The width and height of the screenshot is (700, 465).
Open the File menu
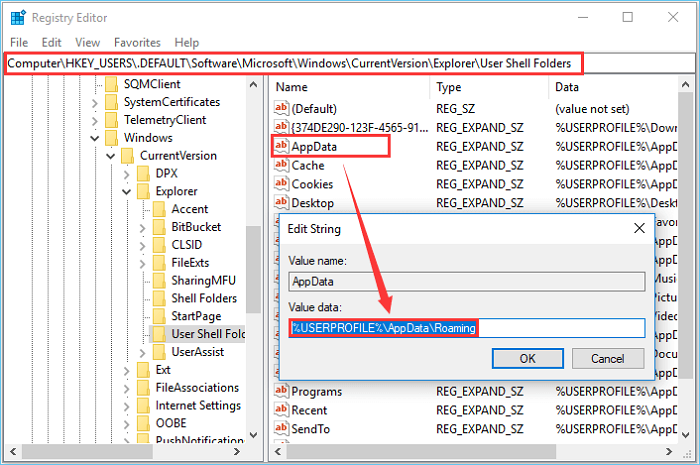[x=18, y=43]
